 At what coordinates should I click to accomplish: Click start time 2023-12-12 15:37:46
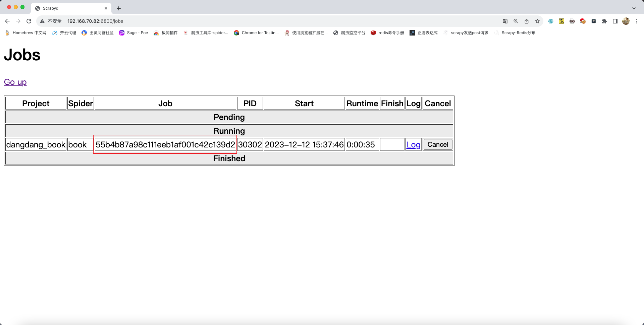(x=304, y=145)
